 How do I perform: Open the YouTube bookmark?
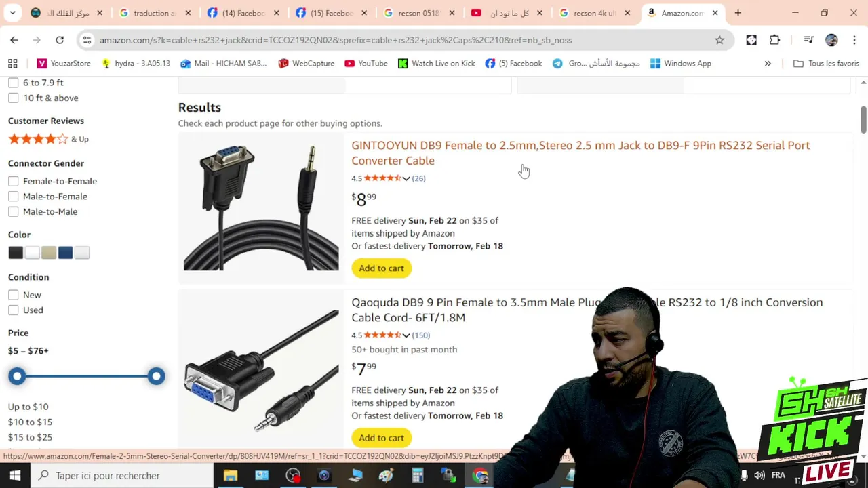click(366, 64)
